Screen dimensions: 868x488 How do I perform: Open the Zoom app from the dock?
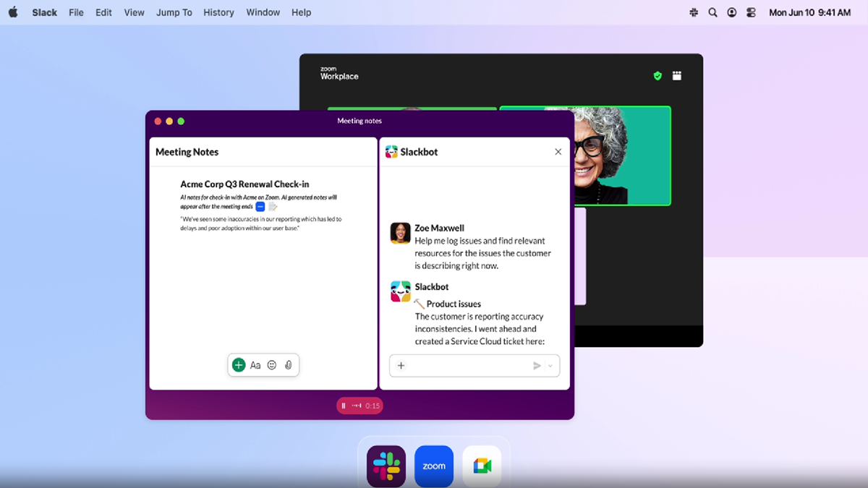pyautogui.click(x=433, y=466)
